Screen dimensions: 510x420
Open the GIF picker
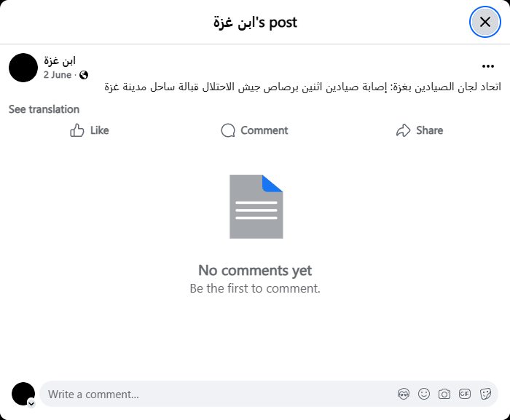coord(465,394)
